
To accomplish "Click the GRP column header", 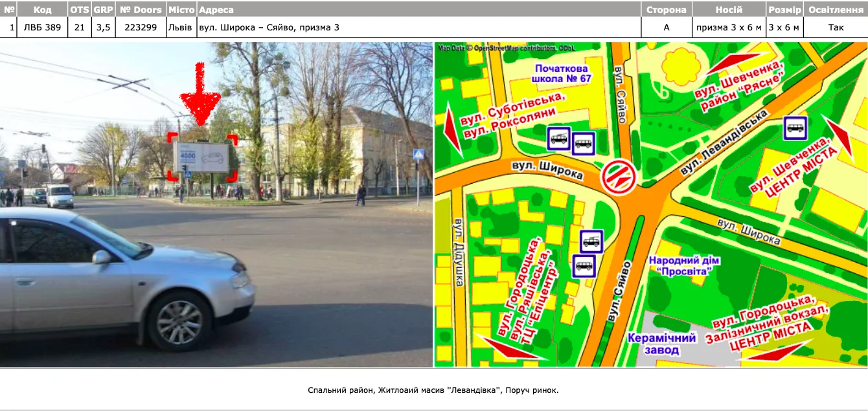I will click(102, 10).
